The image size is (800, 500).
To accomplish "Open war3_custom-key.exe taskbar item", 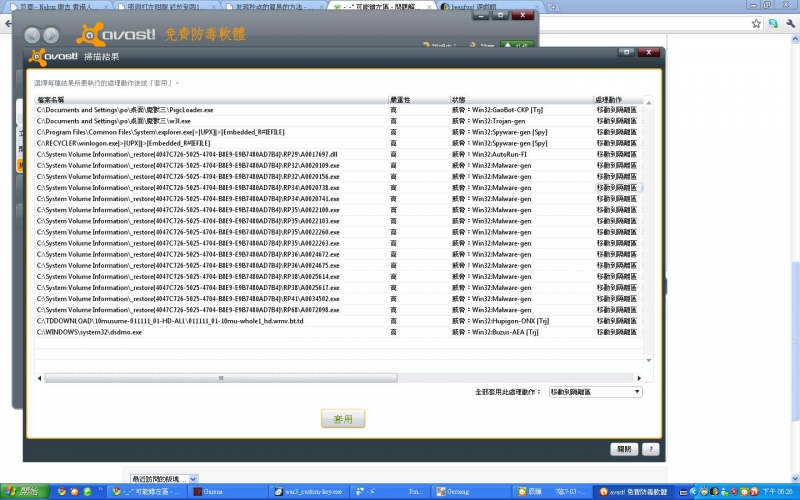I will pos(308,492).
